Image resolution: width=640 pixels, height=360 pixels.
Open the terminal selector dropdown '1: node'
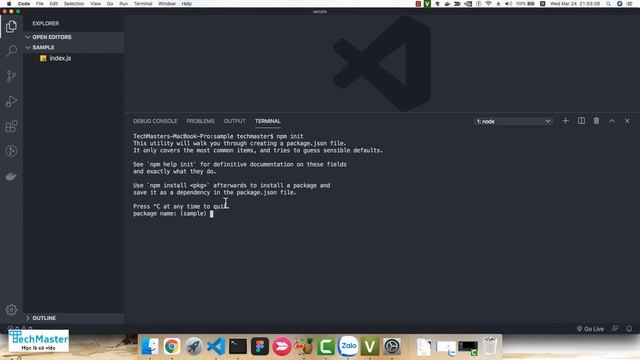tap(513, 121)
